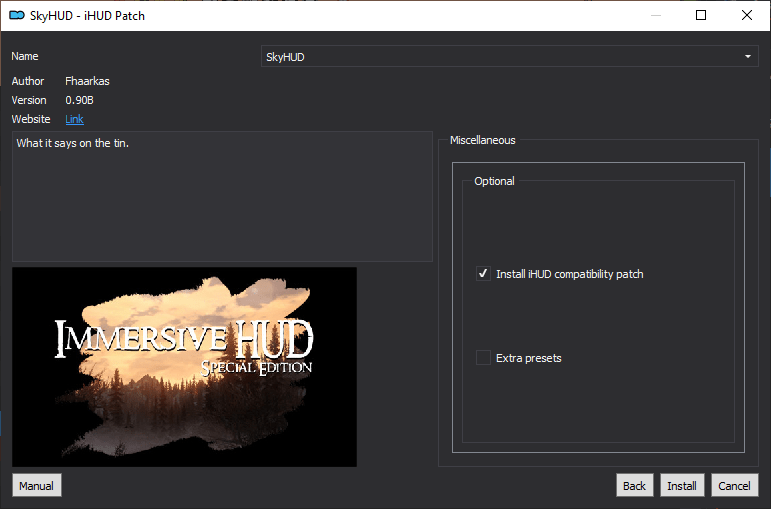The width and height of the screenshot is (771, 509).
Task: Click the Manual button
Action: (x=37, y=485)
